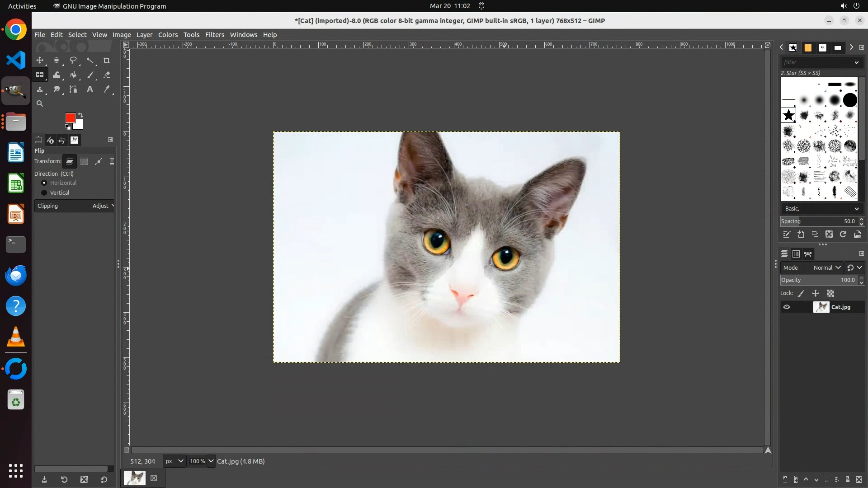Select the Zoom magnifier tool

pos(40,104)
